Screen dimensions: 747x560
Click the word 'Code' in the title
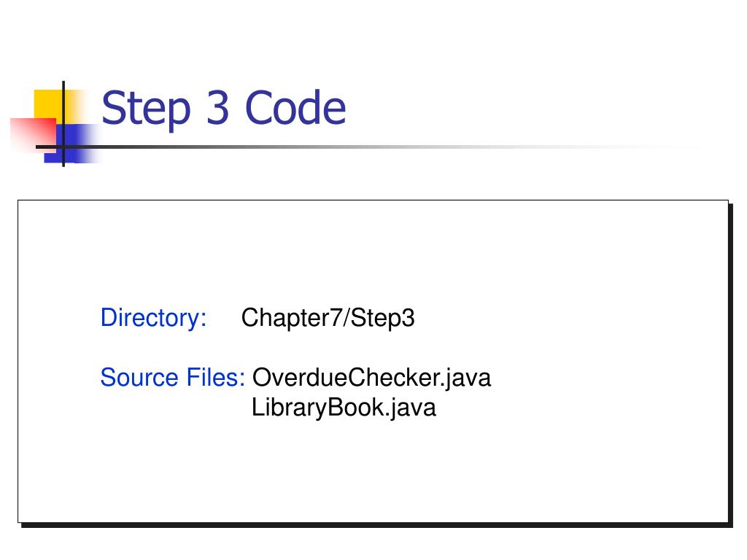[x=295, y=108]
